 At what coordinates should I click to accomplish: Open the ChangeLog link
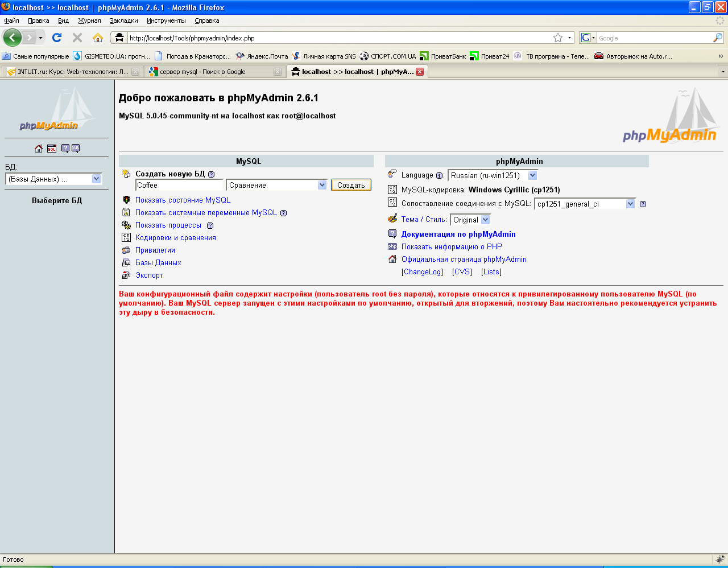pyautogui.click(x=423, y=271)
